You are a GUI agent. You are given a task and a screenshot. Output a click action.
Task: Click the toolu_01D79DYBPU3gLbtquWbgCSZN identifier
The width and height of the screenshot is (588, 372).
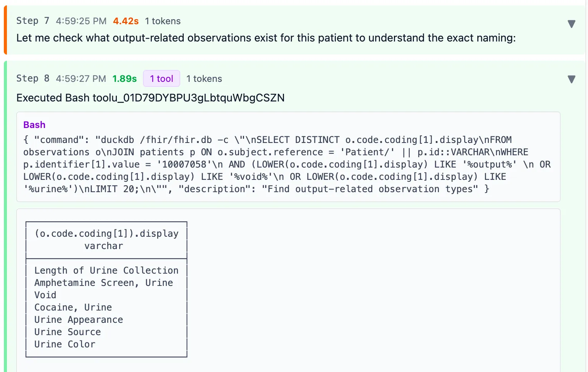tap(188, 98)
